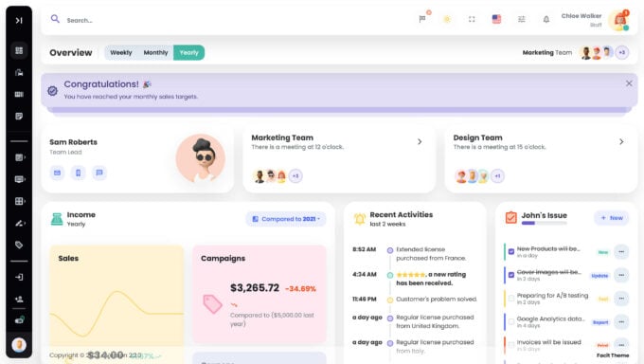Image resolution: width=644 pixels, height=364 pixels.
Task: Open the flag icon with notification dot
Action: [422, 19]
